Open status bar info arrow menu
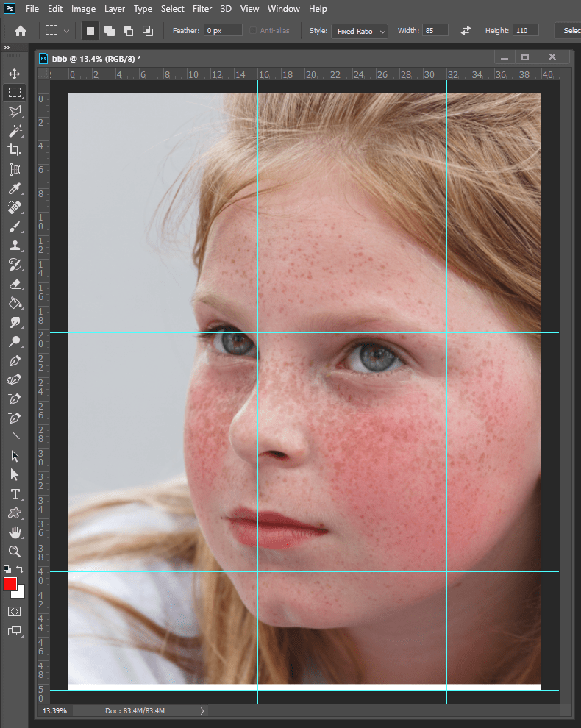581x728 pixels. (x=202, y=710)
